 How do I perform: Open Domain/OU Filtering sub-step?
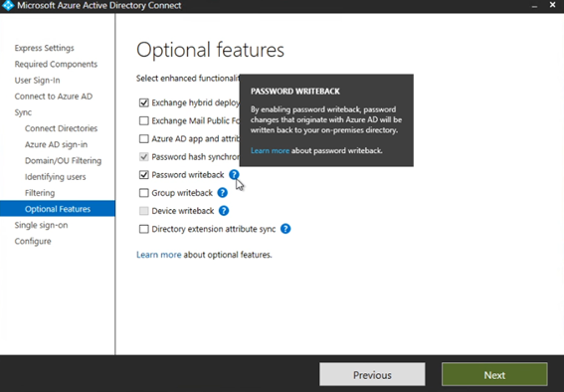click(63, 161)
